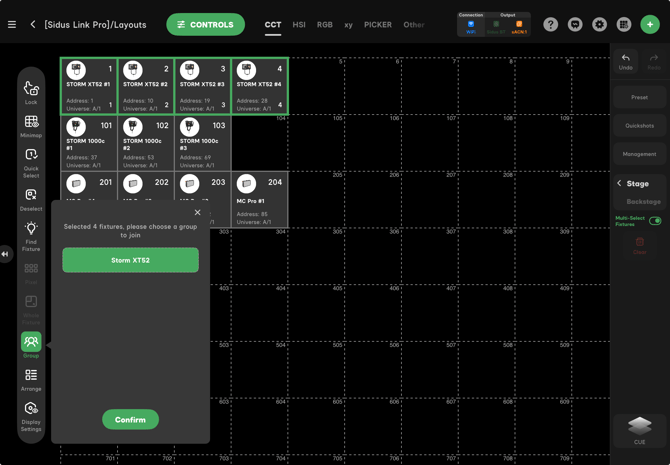670x465 pixels.
Task: Activate the Find Fixture lightbulb icon
Action: click(x=31, y=232)
